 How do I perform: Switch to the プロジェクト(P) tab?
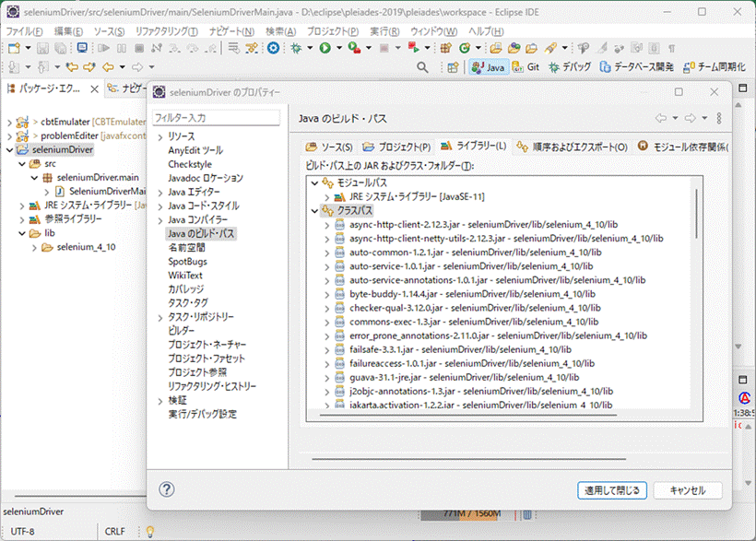(396, 147)
